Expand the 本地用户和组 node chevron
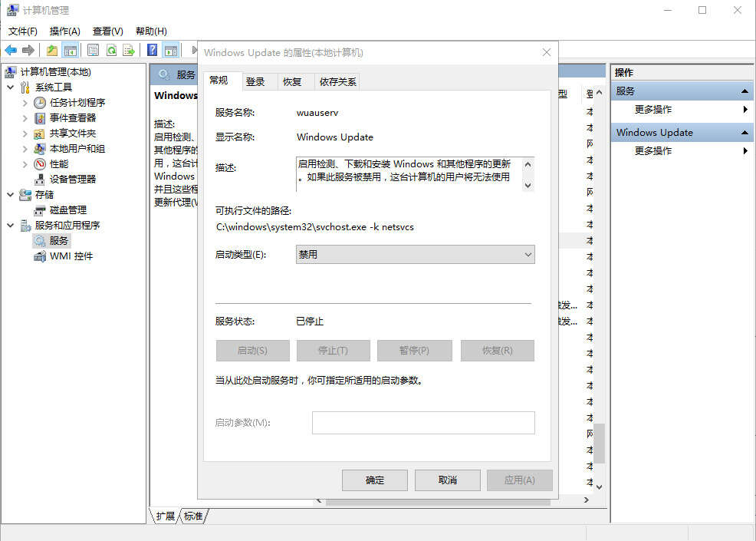The image size is (756, 541). [25, 149]
